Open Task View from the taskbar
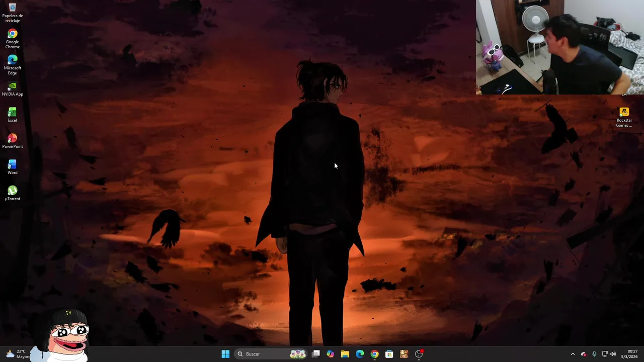The width and height of the screenshot is (644, 362). [x=316, y=354]
